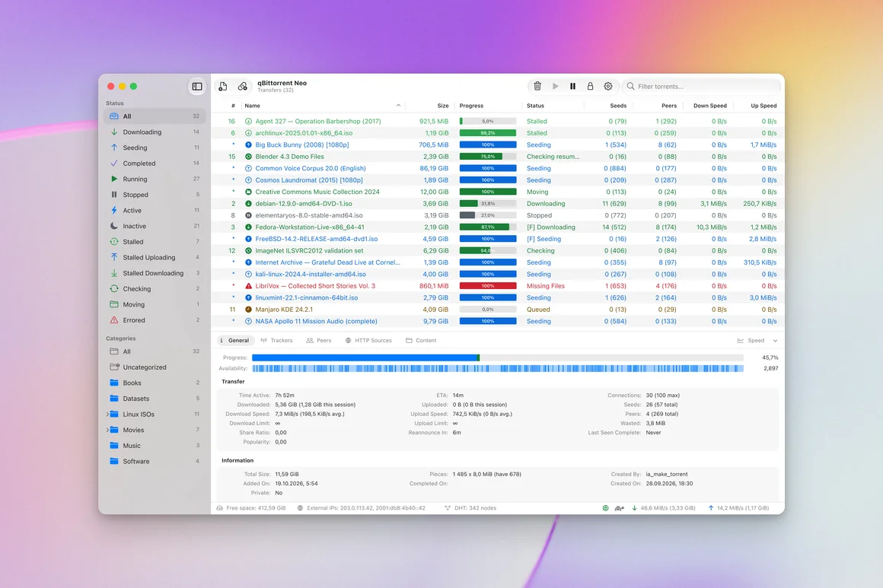The width and height of the screenshot is (883, 588).
Task: Expand the Linux ISOs category
Action: tap(107, 414)
